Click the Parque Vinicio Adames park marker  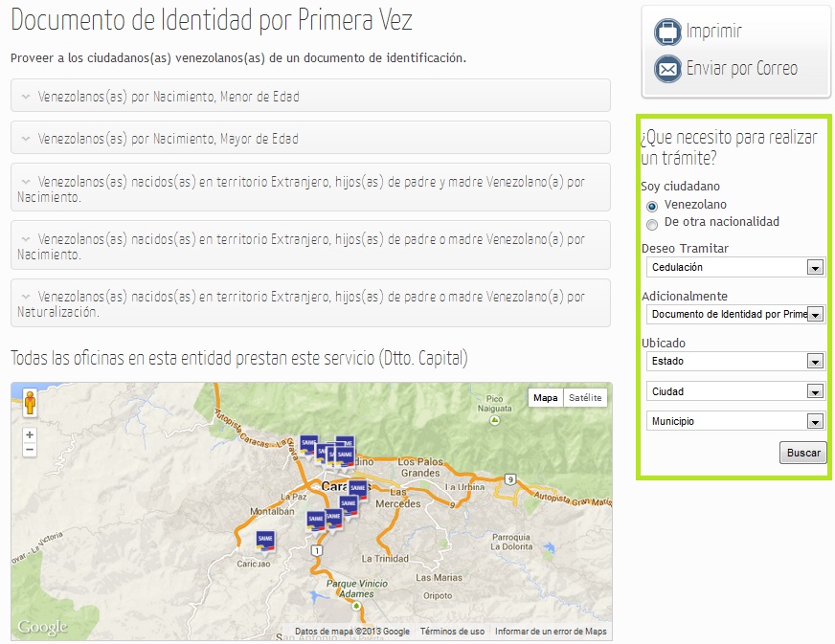tap(356, 607)
